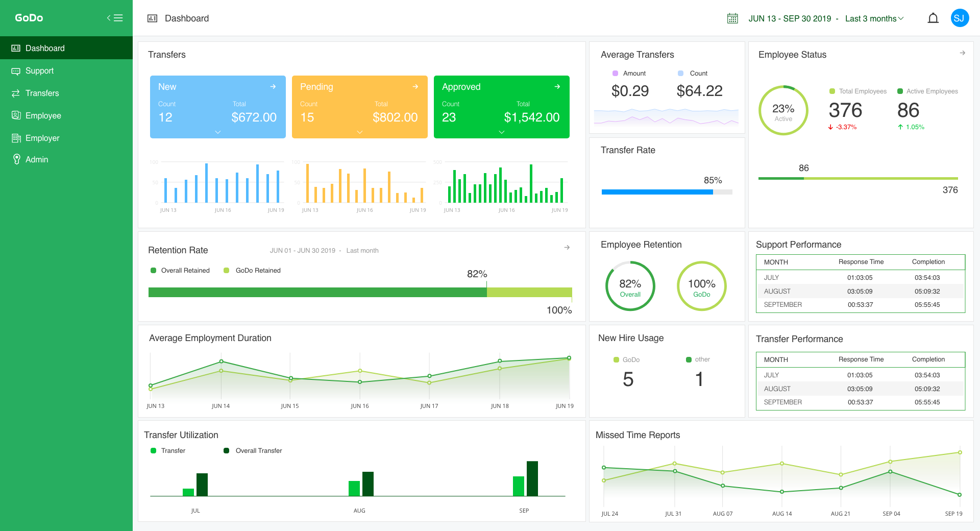Screen dimensions: 980x531
Task: Open Employee Status details arrow
Action: (x=962, y=53)
